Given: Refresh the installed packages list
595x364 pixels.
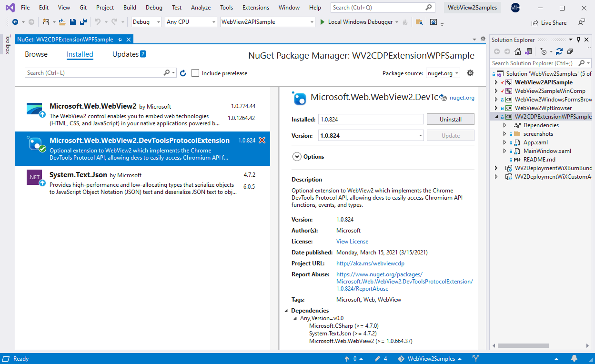Looking at the screenshot, I should [x=183, y=73].
